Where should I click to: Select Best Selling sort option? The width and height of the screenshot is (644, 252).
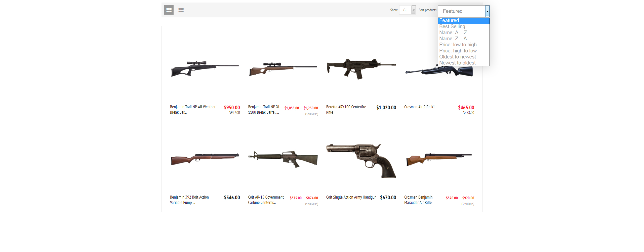coord(464,26)
